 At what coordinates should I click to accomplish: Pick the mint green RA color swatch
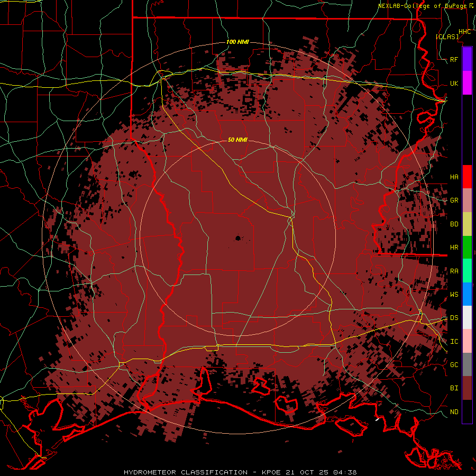467,271
